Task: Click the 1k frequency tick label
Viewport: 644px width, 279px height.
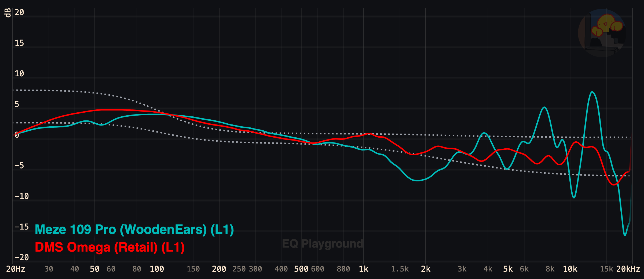Action: [364, 269]
